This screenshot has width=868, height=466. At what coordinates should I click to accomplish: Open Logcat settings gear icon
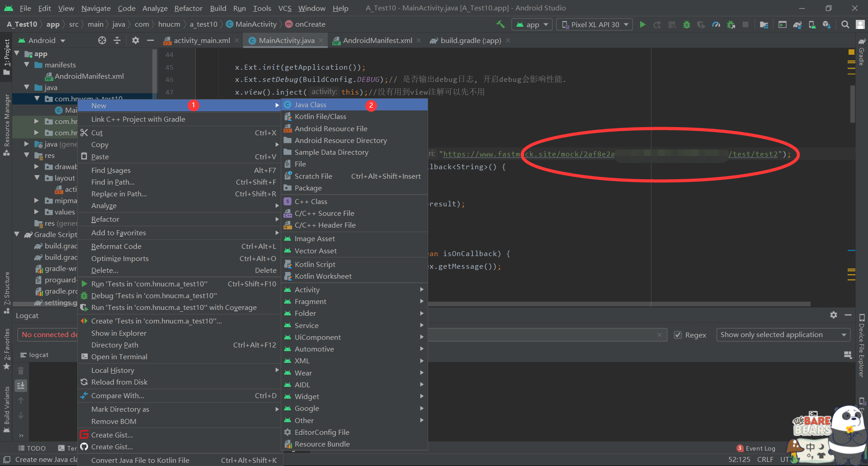click(834, 315)
